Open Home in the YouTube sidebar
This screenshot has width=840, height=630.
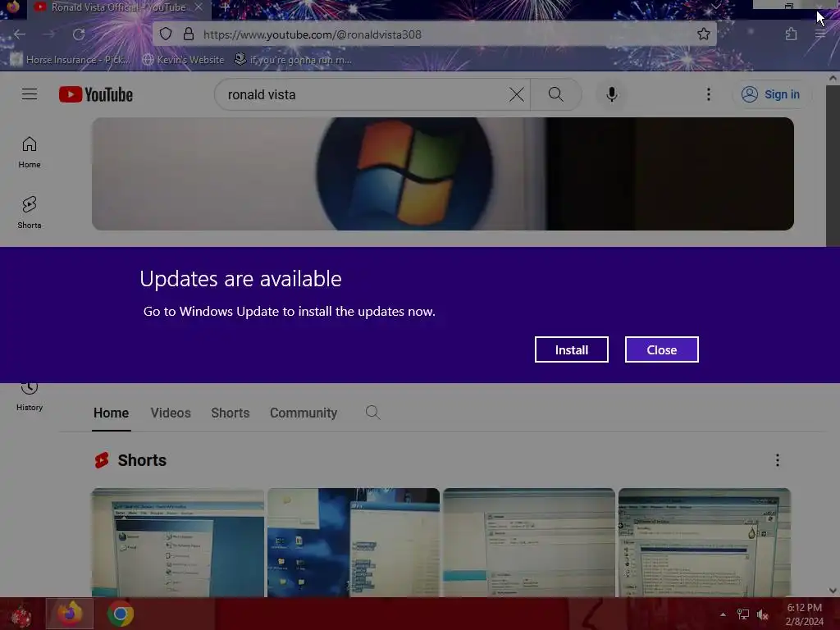coord(30,152)
